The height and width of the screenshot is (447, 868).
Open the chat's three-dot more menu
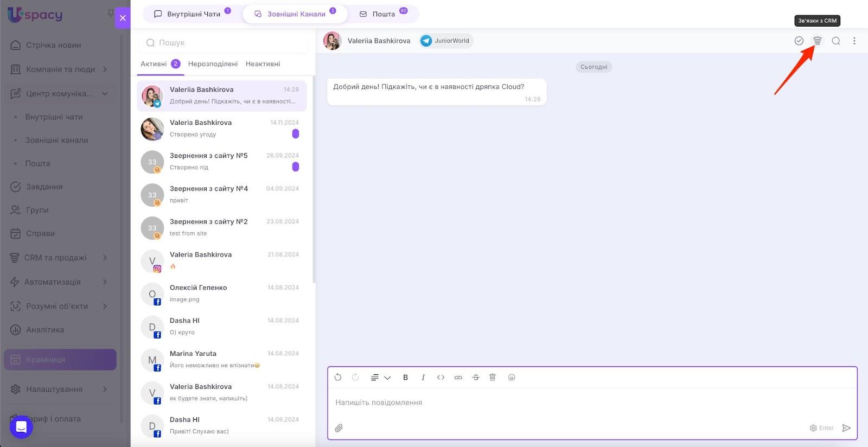pyautogui.click(x=854, y=41)
